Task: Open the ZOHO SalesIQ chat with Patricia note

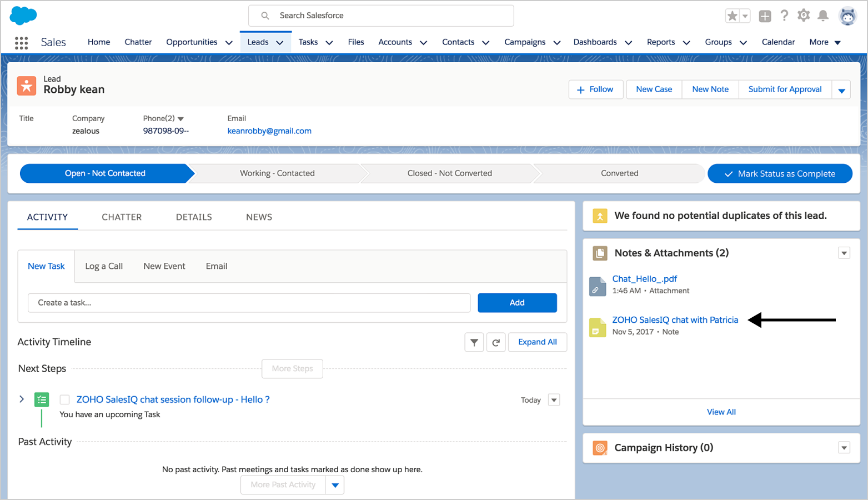Action: click(675, 320)
